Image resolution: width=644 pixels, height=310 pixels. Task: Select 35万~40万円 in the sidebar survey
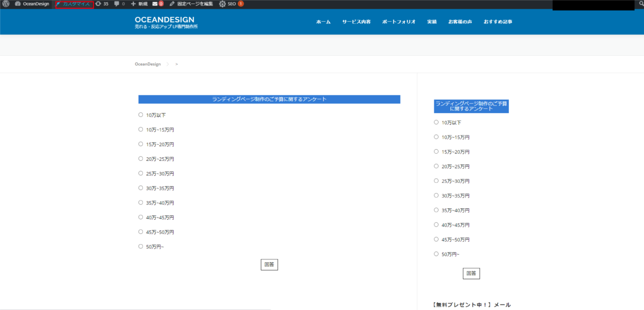point(436,210)
